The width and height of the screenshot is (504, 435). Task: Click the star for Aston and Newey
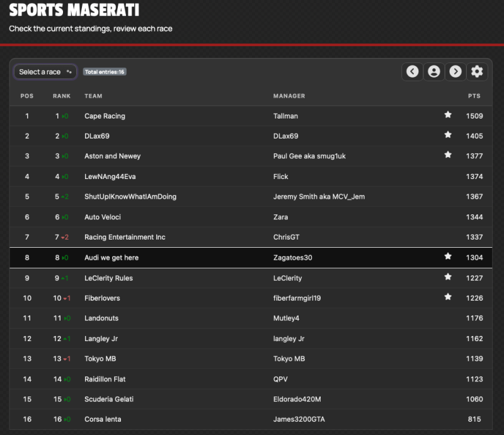(448, 154)
